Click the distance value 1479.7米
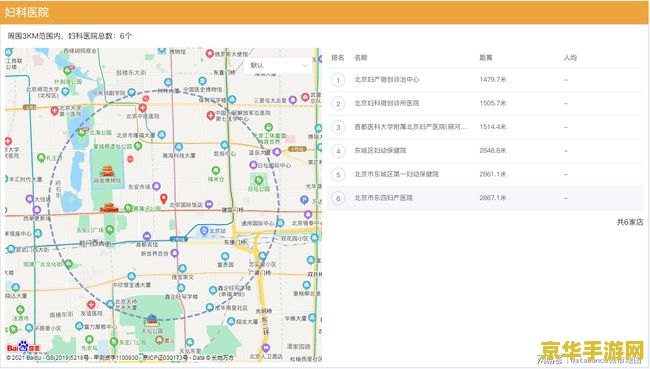 493,79
